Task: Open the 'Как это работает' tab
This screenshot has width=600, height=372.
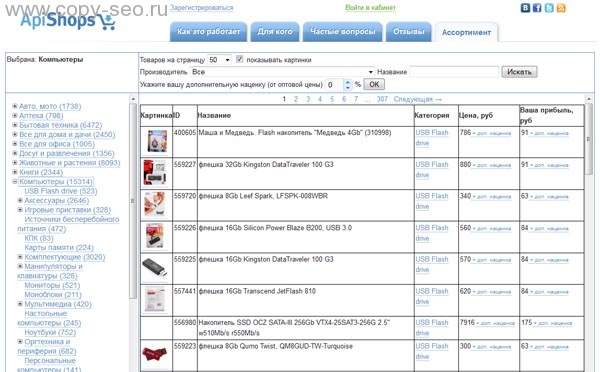Action: [209, 31]
